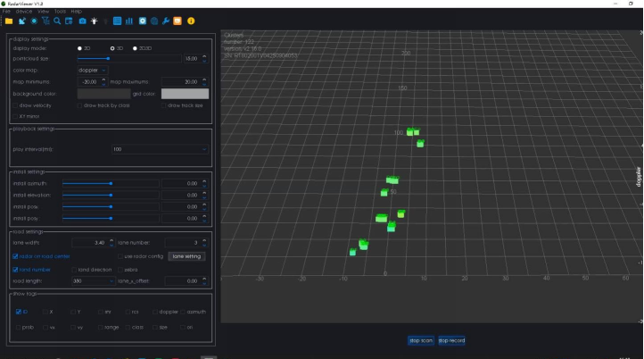Click the lane setting button
This screenshot has width=644, height=359.
[x=187, y=256]
